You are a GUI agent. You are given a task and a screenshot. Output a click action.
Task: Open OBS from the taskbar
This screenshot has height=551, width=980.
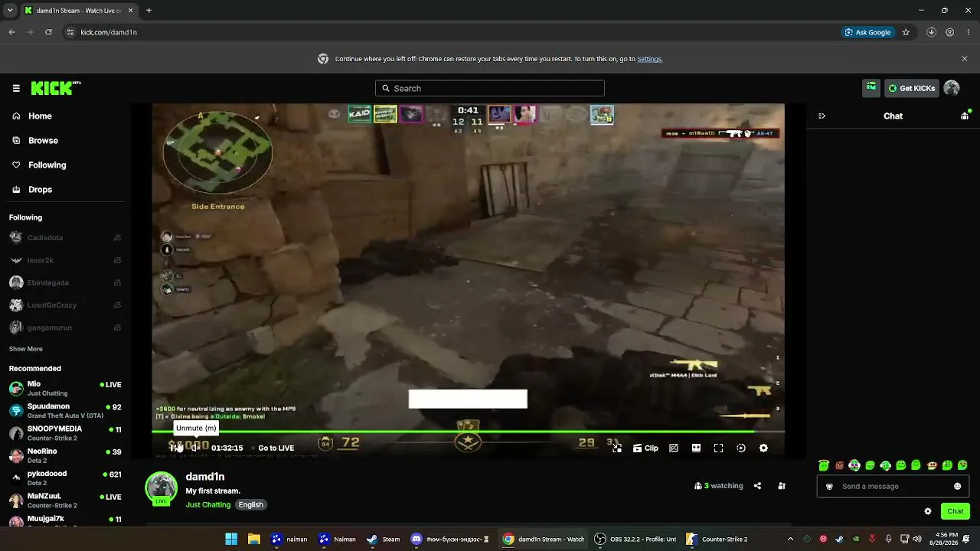[637, 539]
